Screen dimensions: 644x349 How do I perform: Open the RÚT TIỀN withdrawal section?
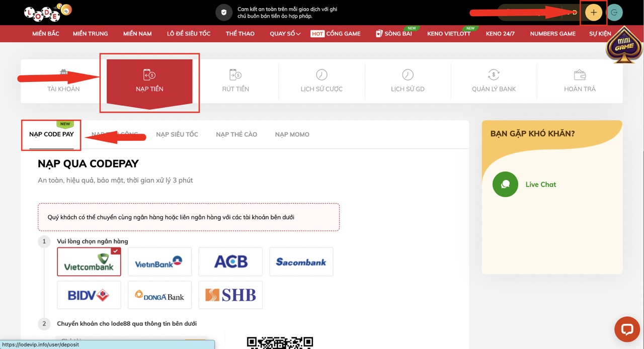(x=235, y=80)
